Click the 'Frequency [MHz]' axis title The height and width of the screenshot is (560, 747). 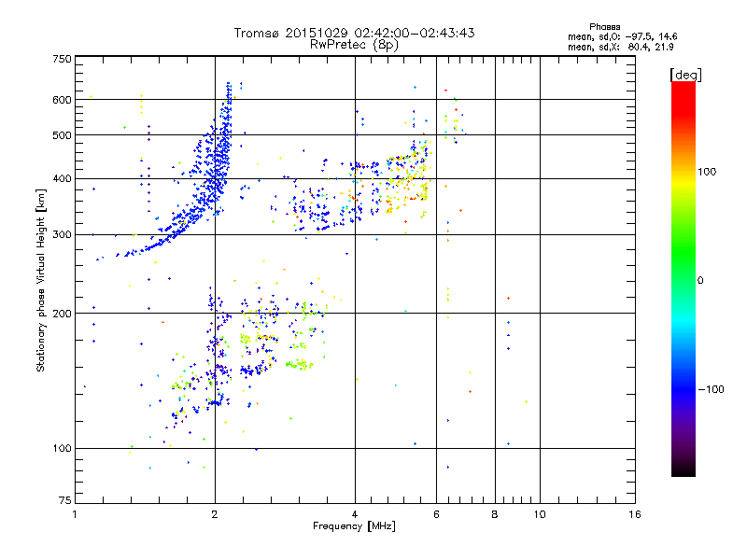(x=354, y=526)
